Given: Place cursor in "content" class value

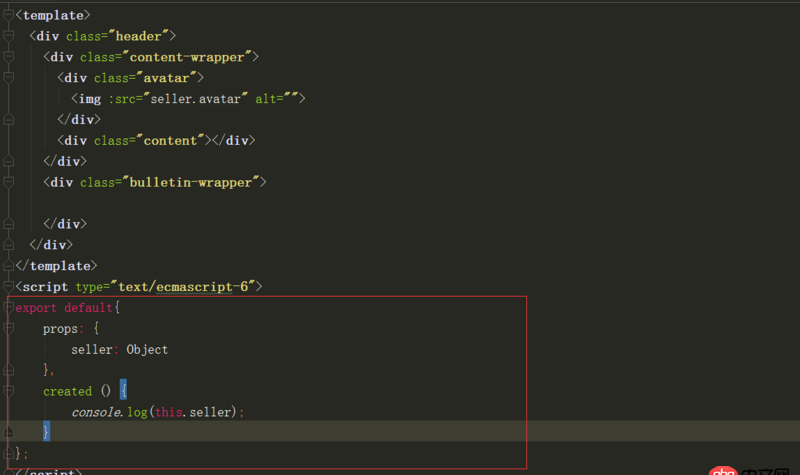Looking at the screenshot, I should (x=170, y=141).
